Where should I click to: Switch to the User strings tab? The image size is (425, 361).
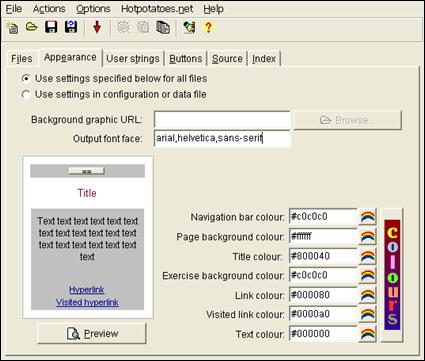133,59
